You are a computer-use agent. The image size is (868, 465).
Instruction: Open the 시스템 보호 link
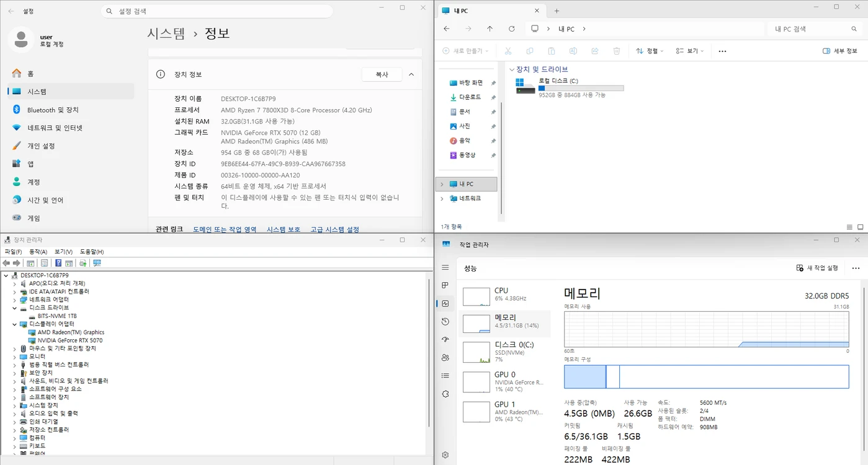(284, 229)
